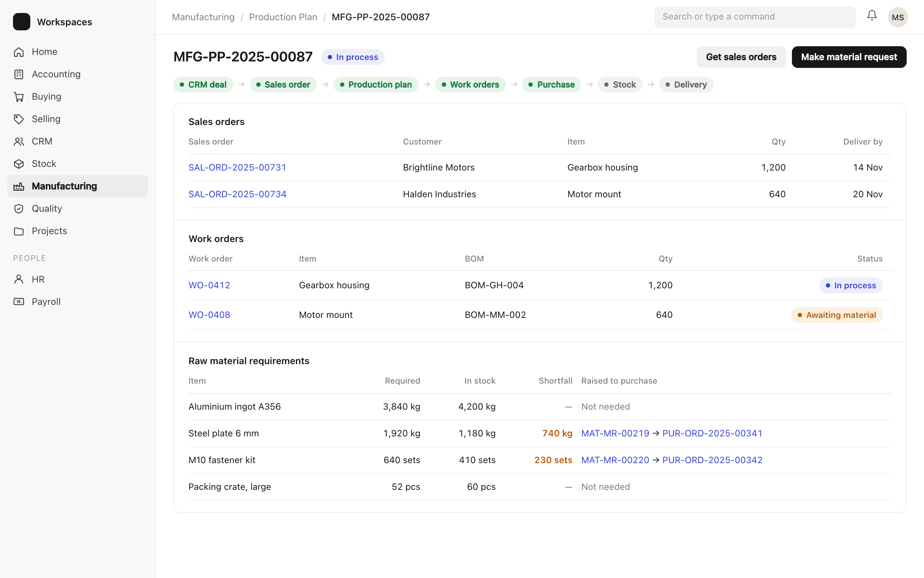The height and width of the screenshot is (578, 924).
Task: Click the 4,200 kg in stock value
Action: (x=476, y=406)
